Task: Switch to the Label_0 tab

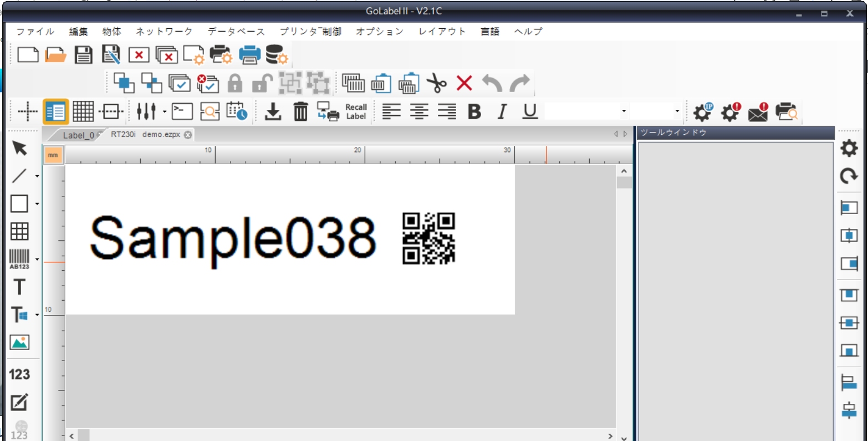Action: point(78,135)
